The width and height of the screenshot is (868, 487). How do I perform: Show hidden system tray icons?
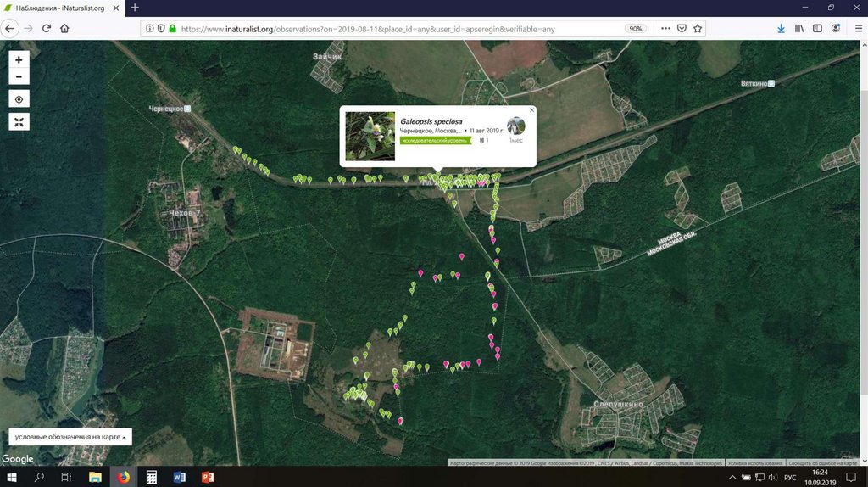[x=732, y=477]
